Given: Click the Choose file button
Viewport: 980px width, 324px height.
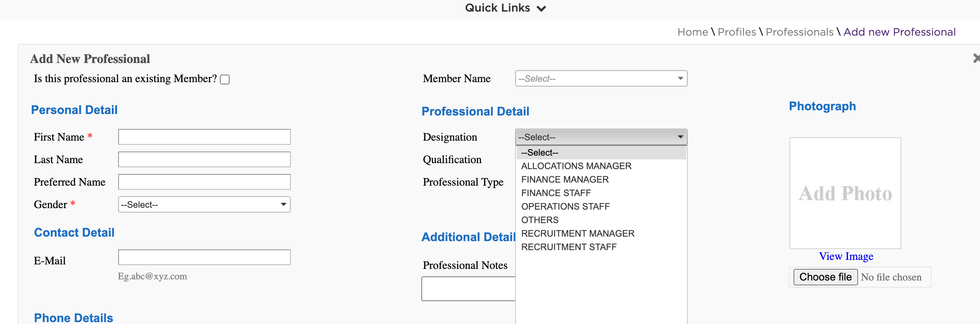Looking at the screenshot, I should pyautogui.click(x=825, y=277).
